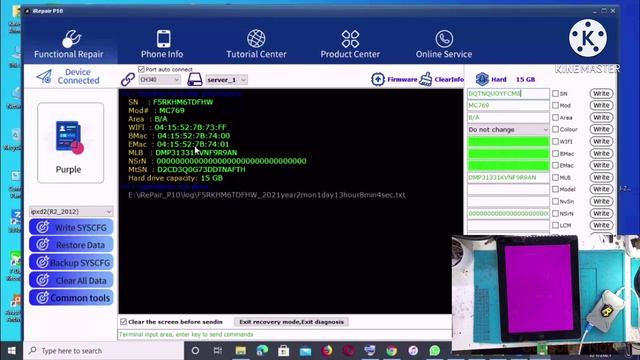The image size is (640, 360).
Task: Check the EMac checkbox
Action: point(555,165)
